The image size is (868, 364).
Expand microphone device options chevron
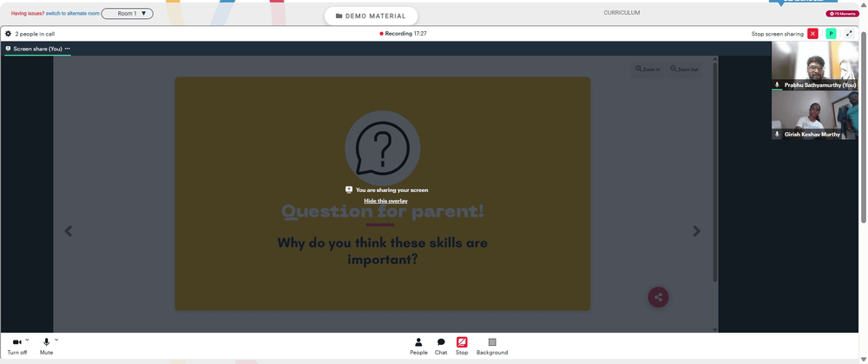[x=56, y=340]
